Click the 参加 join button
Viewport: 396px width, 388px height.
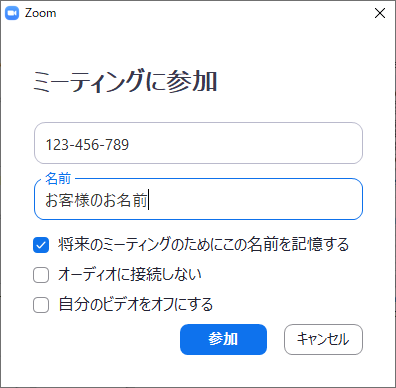point(223,339)
